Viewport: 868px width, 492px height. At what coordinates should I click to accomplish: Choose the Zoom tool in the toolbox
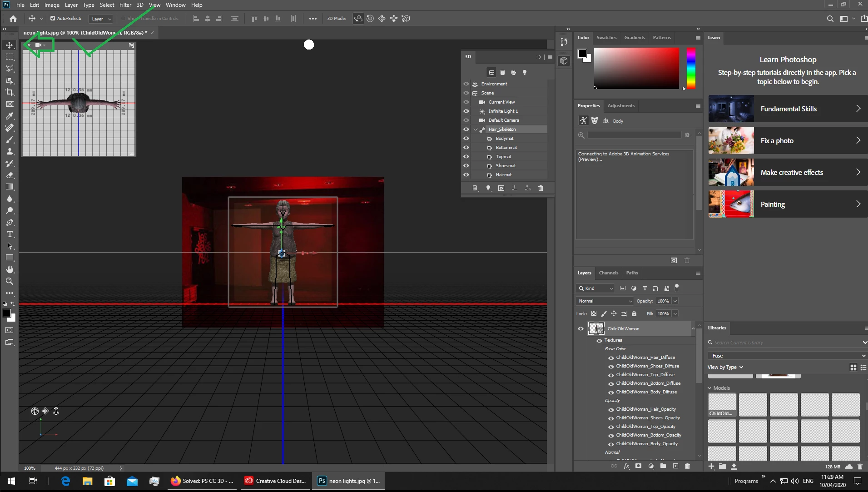(x=10, y=281)
